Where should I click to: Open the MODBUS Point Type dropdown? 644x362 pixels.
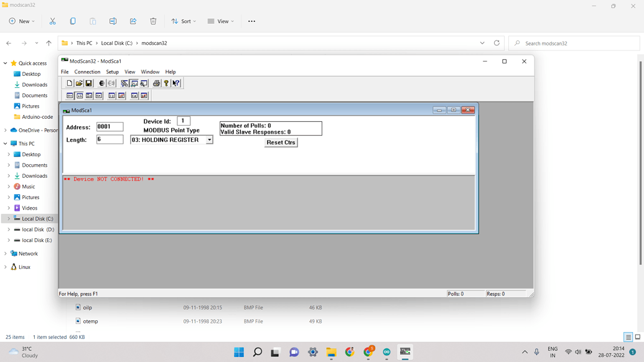(x=209, y=139)
